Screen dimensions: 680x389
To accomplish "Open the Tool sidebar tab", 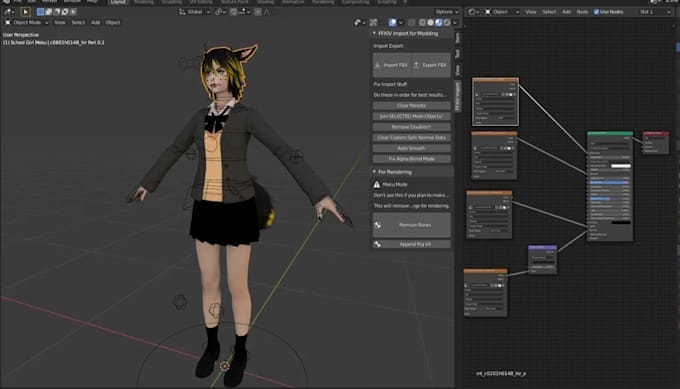I will (458, 54).
